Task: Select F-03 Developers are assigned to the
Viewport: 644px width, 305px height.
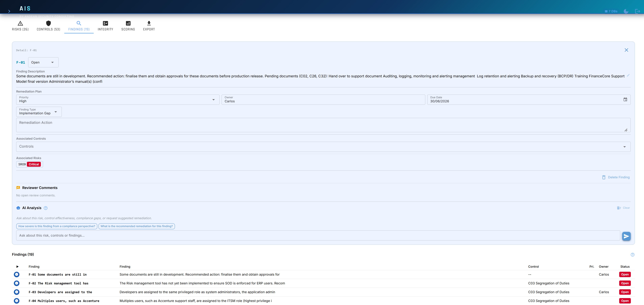Action: 60,292
